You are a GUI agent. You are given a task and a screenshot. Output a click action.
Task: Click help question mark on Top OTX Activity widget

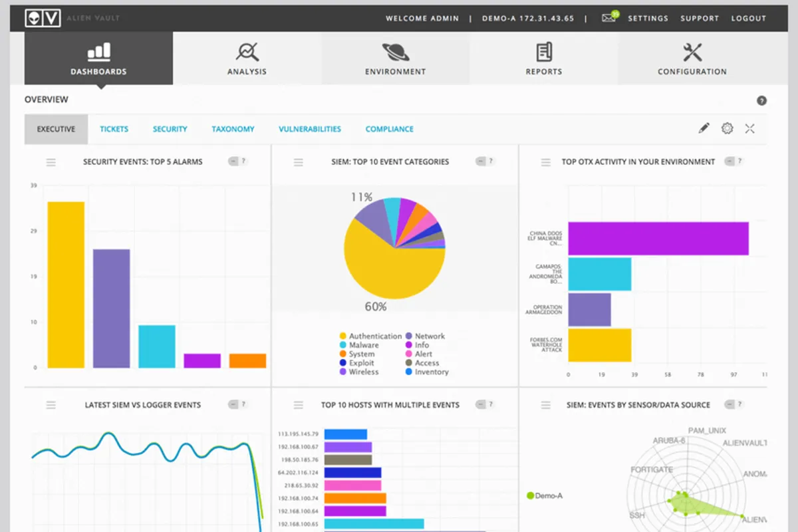(x=739, y=161)
